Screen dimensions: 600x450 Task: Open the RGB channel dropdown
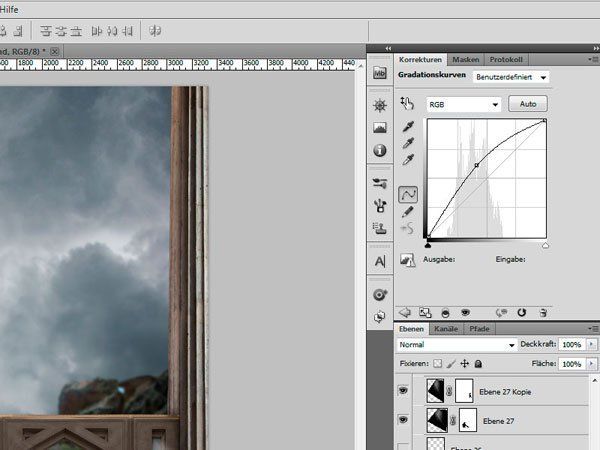point(463,104)
